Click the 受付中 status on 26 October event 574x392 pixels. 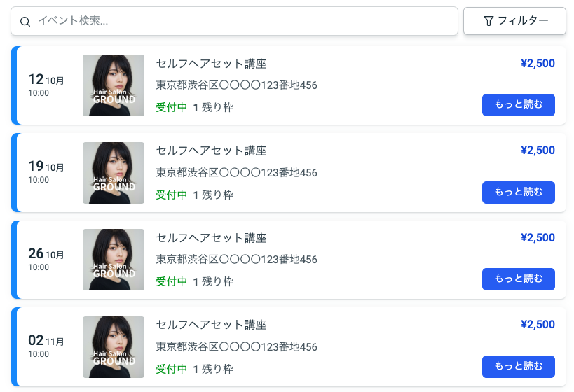click(x=171, y=281)
